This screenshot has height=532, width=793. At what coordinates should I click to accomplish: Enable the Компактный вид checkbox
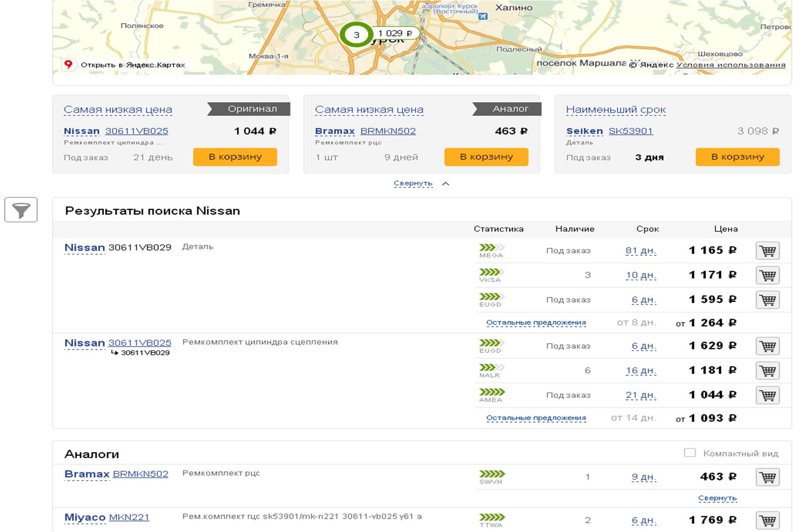point(690,453)
